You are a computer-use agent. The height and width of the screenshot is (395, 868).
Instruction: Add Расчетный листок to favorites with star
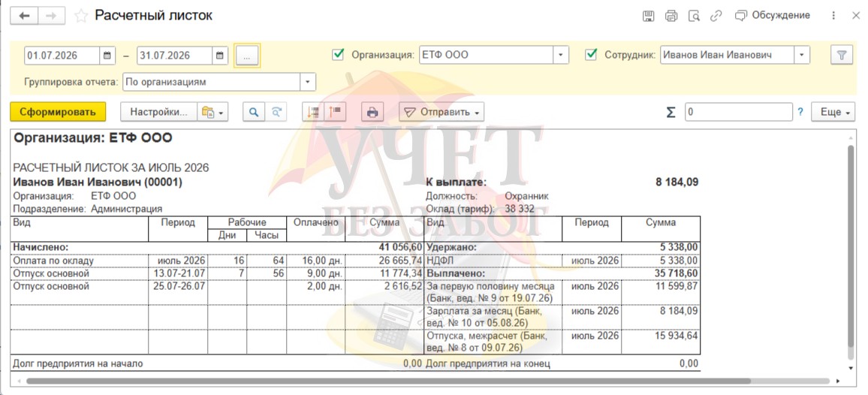coord(81,16)
